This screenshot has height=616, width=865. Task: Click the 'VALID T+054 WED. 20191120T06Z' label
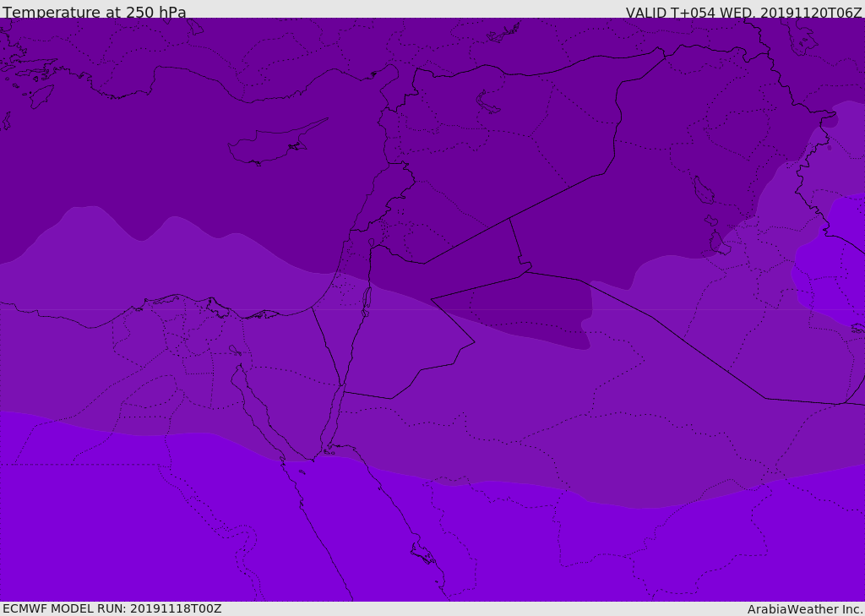[x=743, y=13]
